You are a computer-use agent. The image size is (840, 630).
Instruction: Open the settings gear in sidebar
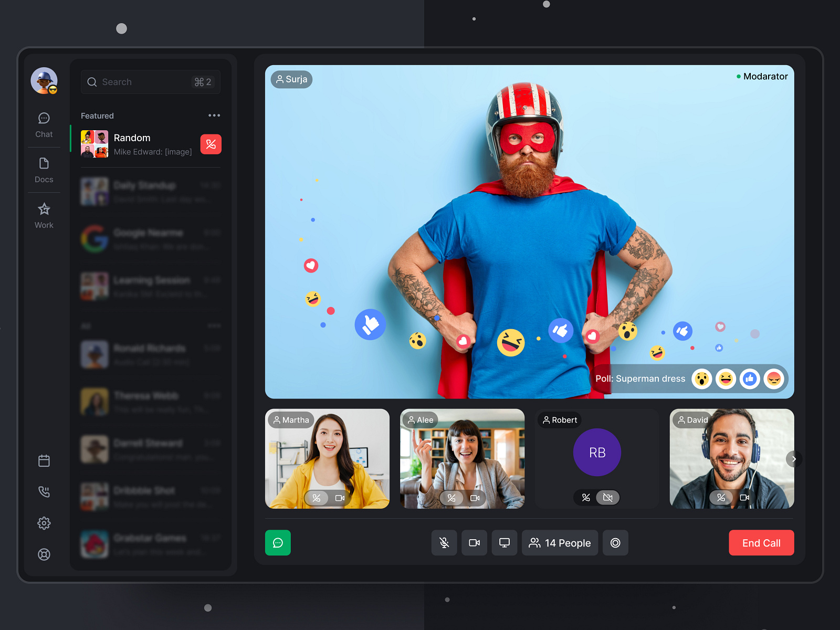[44, 523]
